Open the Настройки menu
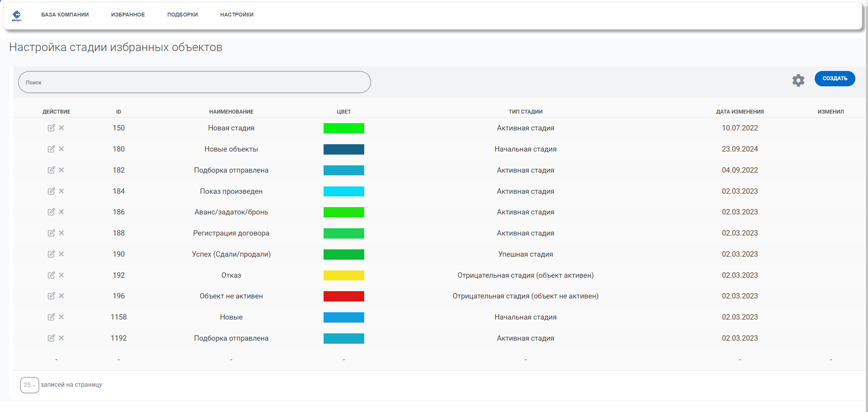The height and width of the screenshot is (412, 868). click(237, 15)
